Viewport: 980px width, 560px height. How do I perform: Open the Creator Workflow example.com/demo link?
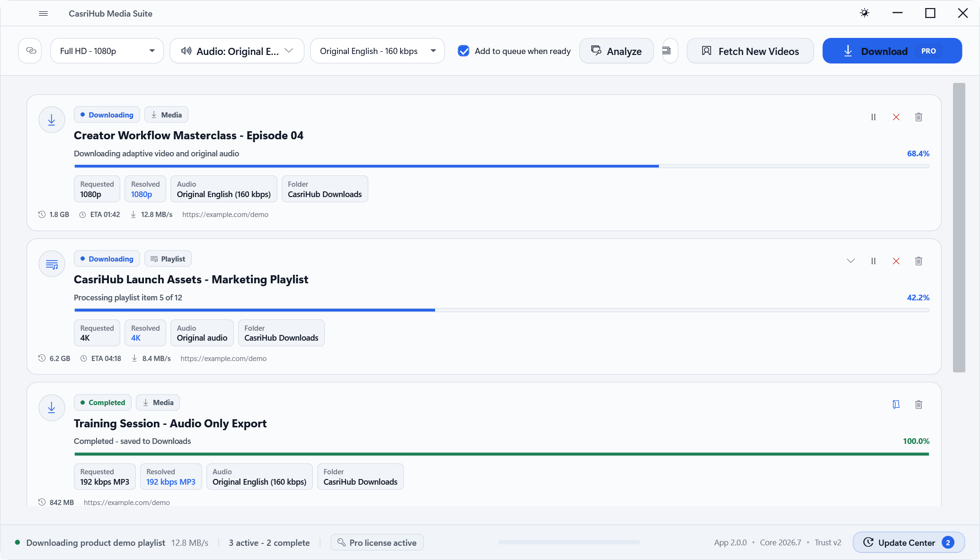pos(225,215)
